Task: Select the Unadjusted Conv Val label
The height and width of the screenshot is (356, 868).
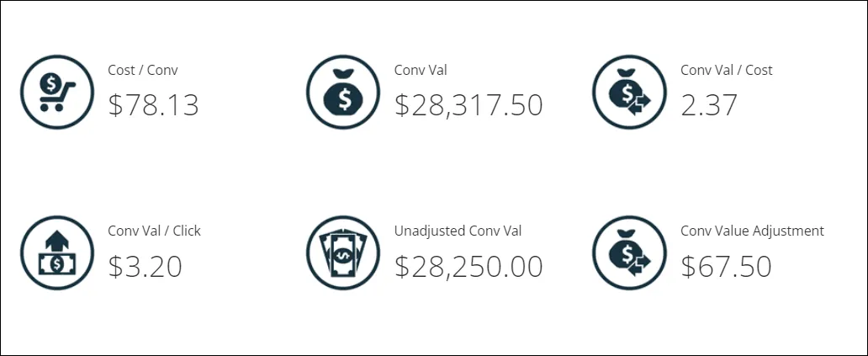Action: coord(458,231)
